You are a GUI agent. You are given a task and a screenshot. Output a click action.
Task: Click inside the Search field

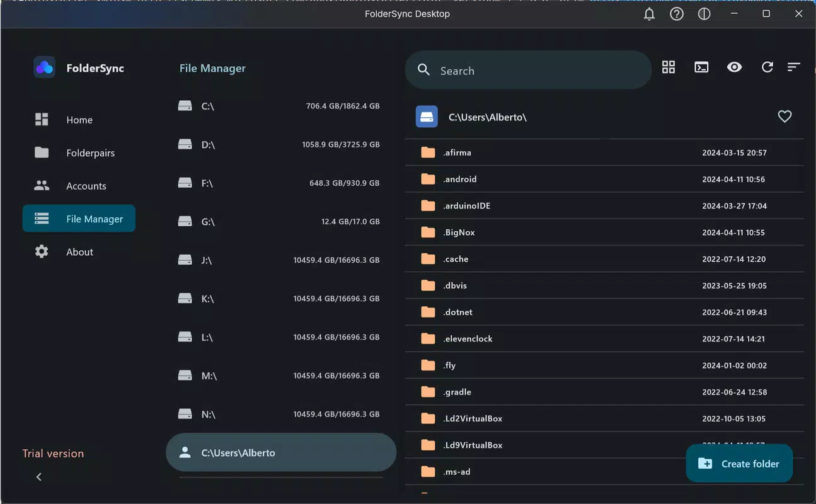528,70
